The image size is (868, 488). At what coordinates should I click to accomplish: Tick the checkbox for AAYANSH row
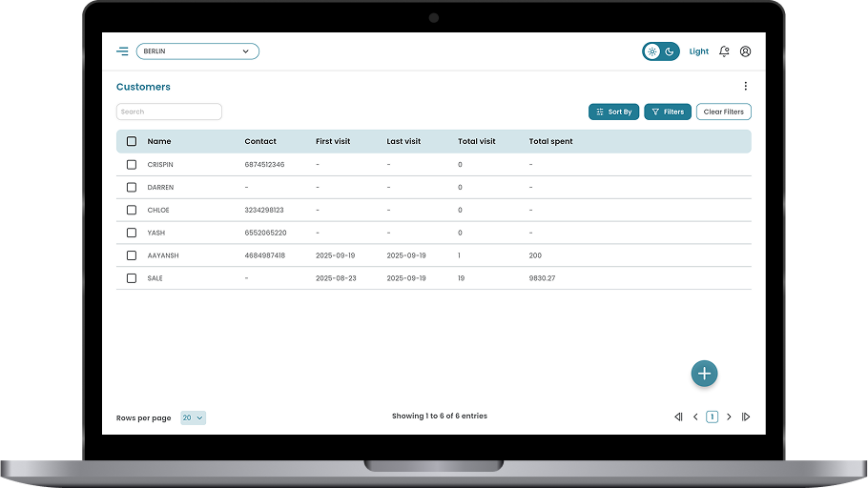tap(132, 255)
